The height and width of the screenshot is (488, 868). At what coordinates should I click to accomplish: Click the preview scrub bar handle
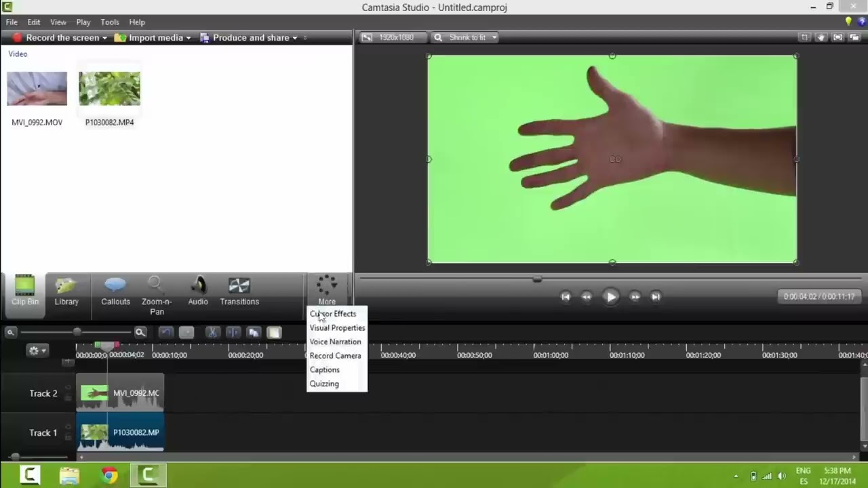pyautogui.click(x=537, y=279)
